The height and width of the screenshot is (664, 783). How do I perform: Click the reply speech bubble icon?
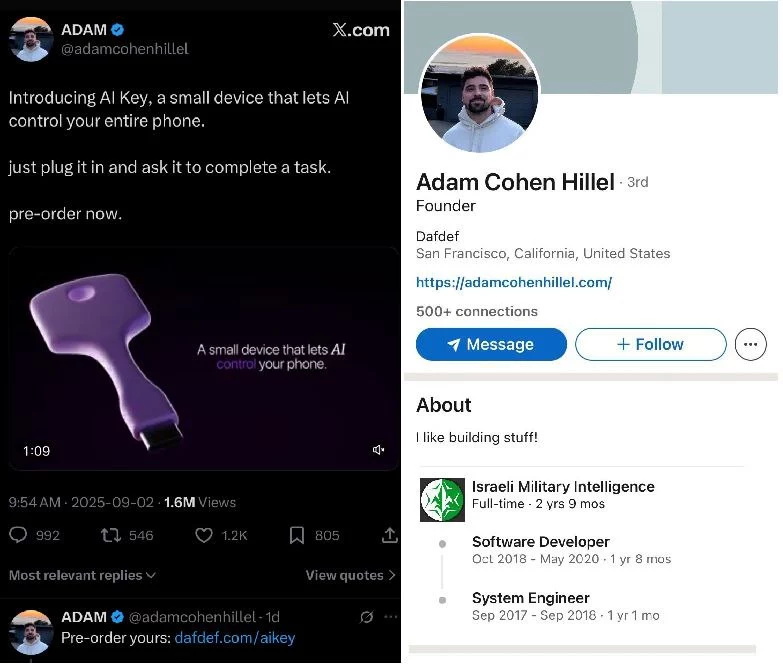click(18, 535)
